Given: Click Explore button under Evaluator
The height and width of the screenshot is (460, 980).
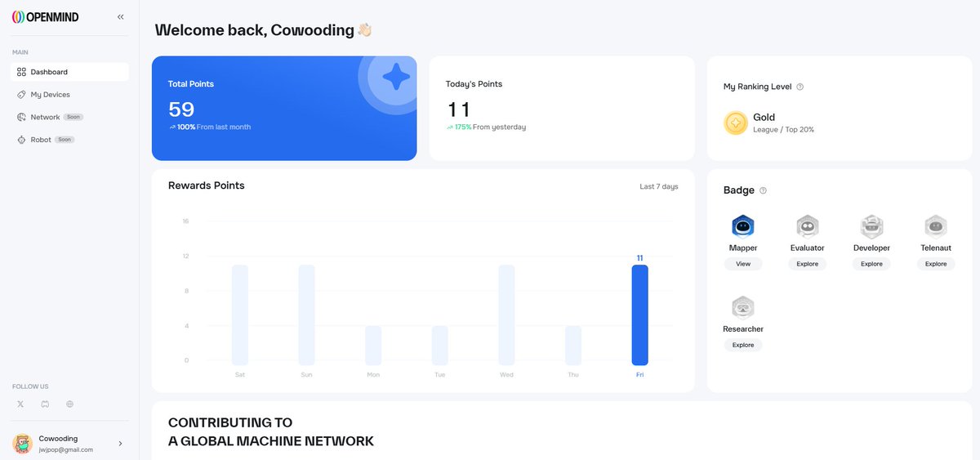Looking at the screenshot, I should tap(808, 264).
